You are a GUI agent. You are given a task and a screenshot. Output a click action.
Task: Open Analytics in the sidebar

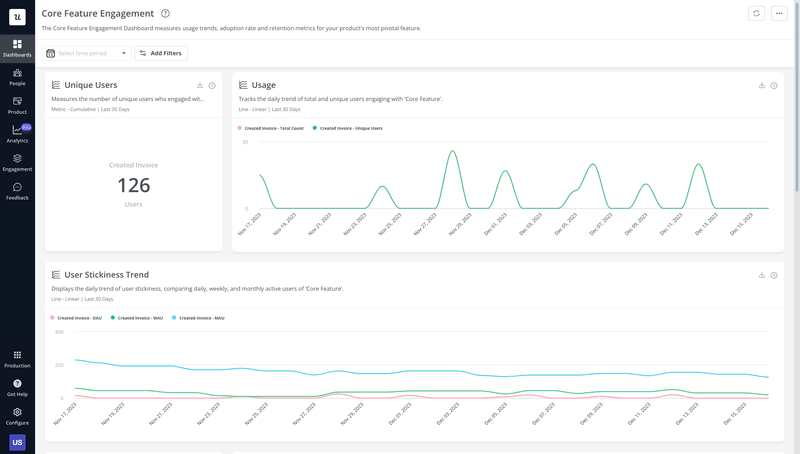click(x=17, y=133)
